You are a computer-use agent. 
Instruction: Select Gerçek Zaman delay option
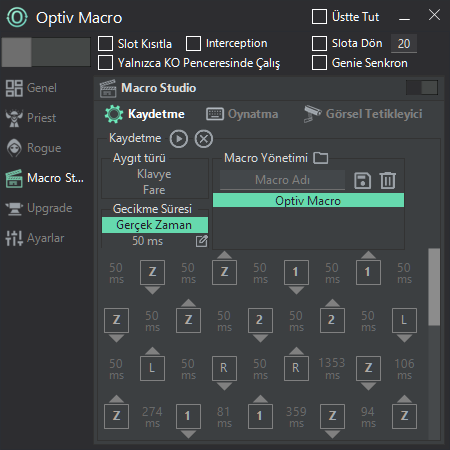click(155, 225)
